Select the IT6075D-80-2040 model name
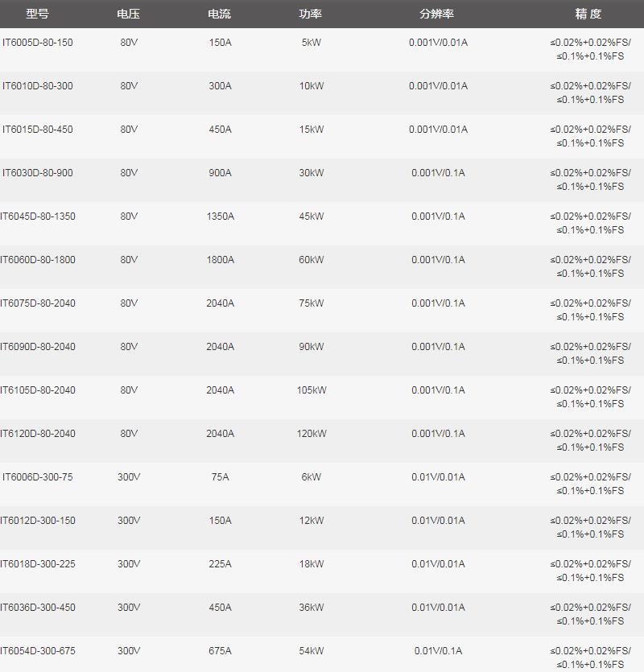 (38, 303)
